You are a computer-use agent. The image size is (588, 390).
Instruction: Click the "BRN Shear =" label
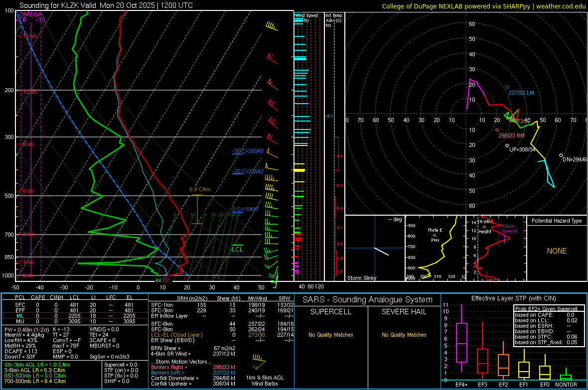pos(165,348)
